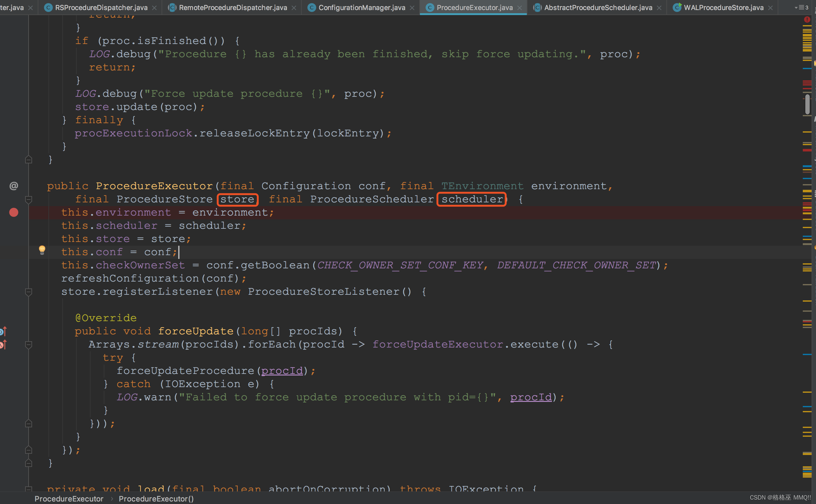
Task: Click the error indicator at scrollbar top
Action: (x=807, y=20)
